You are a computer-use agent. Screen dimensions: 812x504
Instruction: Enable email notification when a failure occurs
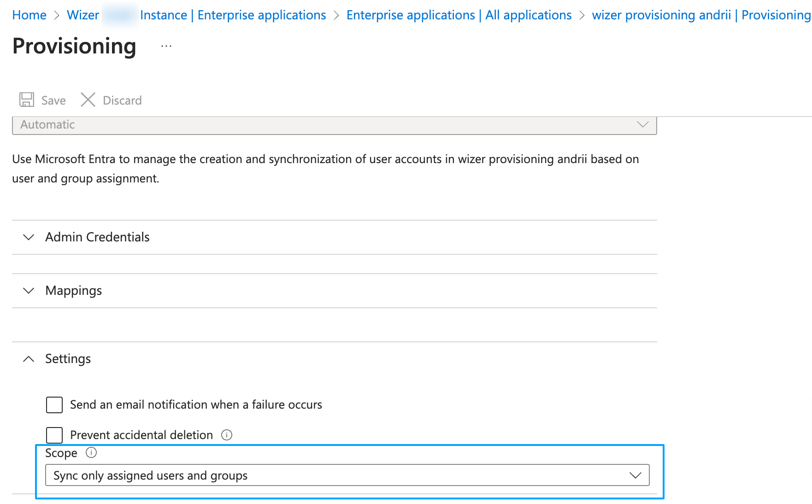54,404
